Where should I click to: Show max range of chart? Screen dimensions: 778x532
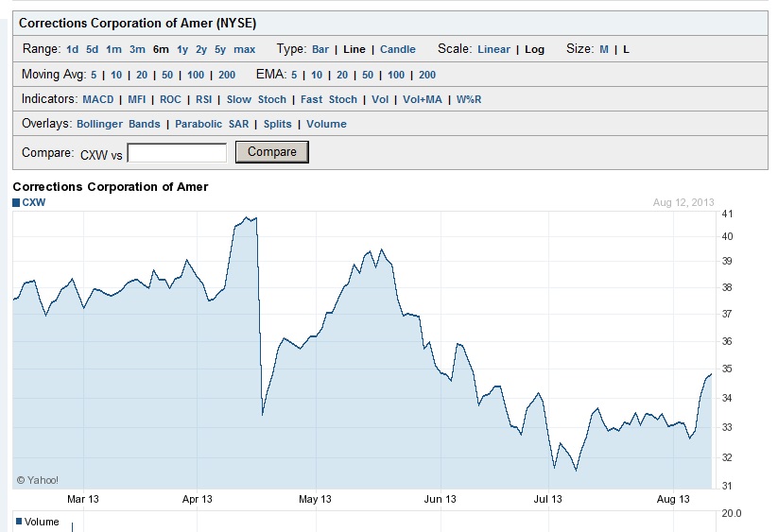245,49
